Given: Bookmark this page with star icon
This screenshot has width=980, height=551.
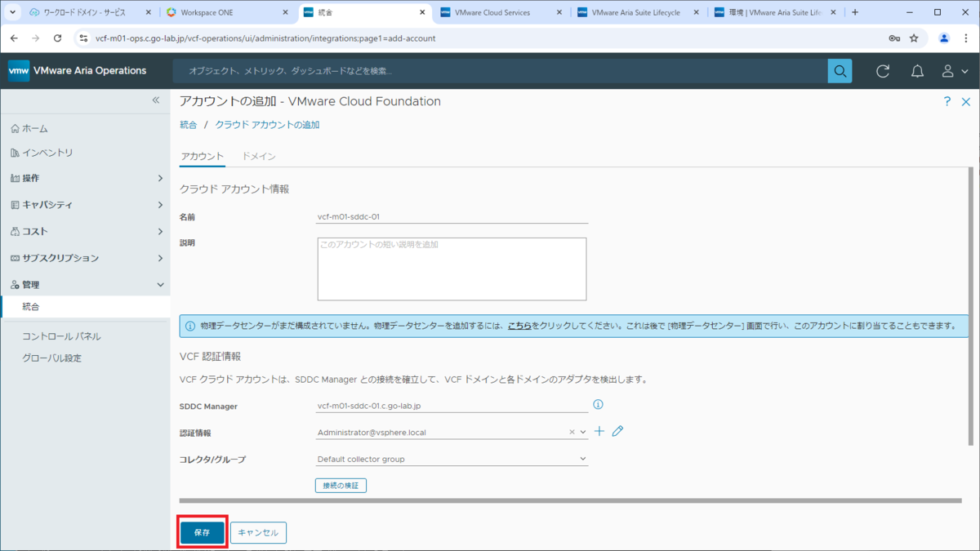Looking at the screenshot, I should 914,38.
